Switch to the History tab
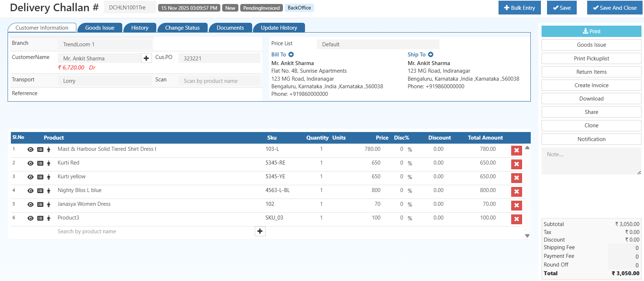This screenshot has width=644, height=281. tap(140, 28)
